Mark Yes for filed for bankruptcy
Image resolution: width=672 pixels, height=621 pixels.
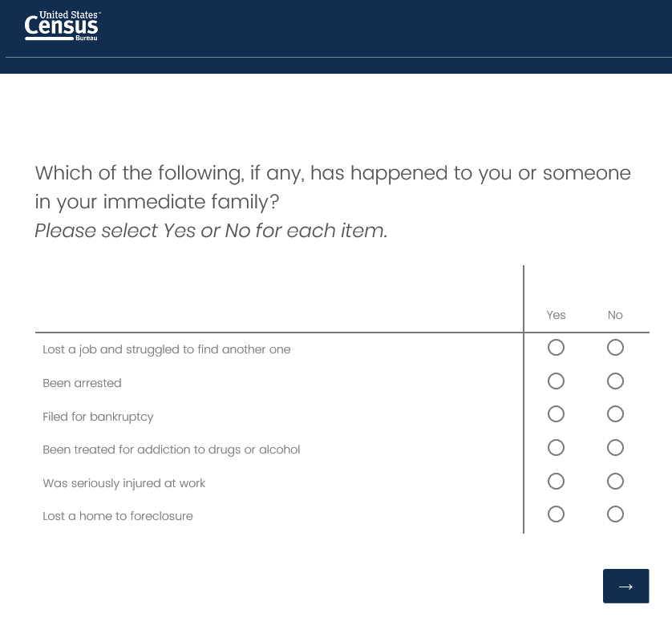(x=556, y=414)
